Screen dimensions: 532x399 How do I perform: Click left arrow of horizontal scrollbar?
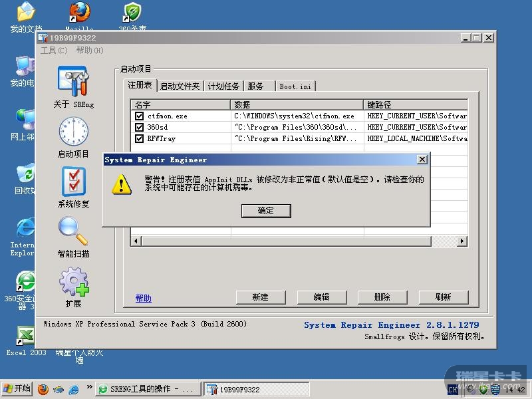tap(136, 241)
